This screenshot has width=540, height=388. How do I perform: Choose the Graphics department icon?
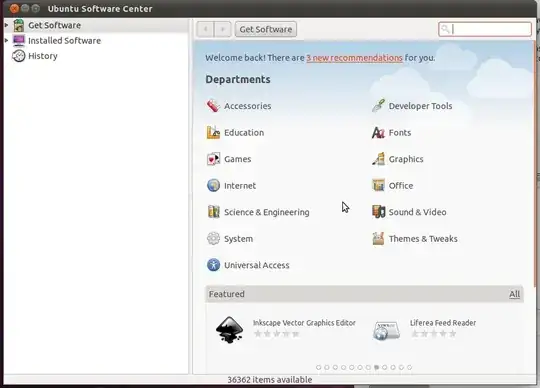tap(378, 159)
